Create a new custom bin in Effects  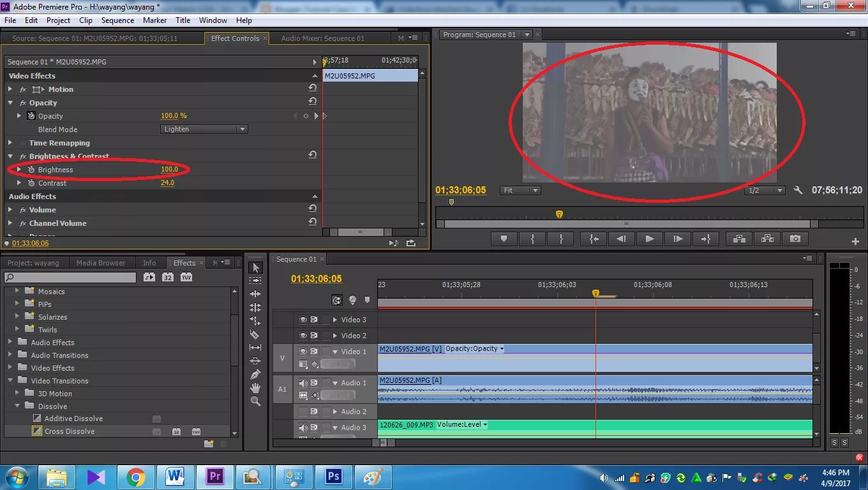[x=209, y=443]
